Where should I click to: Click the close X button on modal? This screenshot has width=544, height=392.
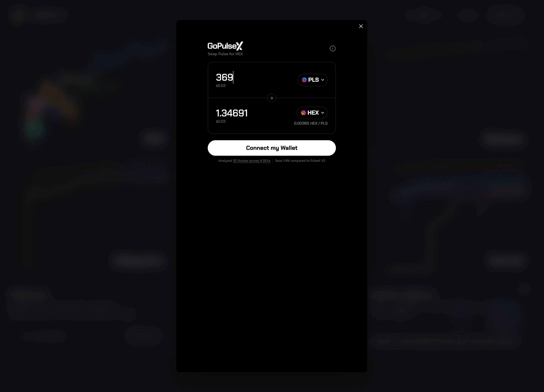coord(361,26)
